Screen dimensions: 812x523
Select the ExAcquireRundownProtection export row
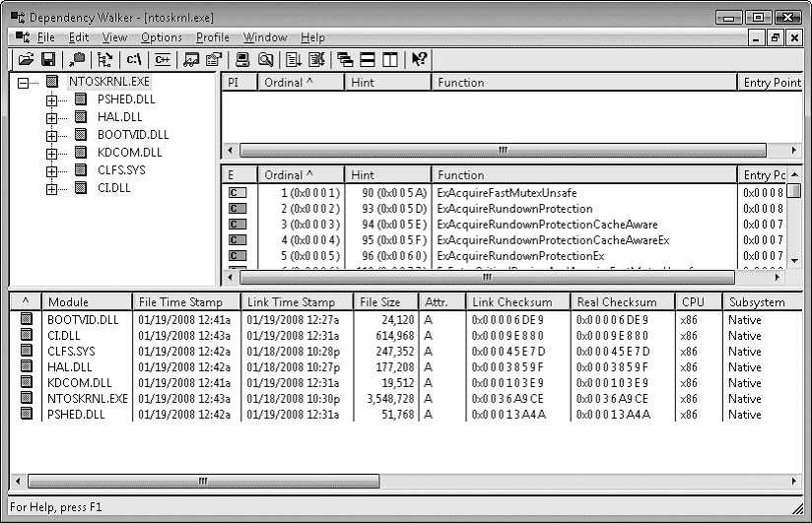tap(514, 209)
